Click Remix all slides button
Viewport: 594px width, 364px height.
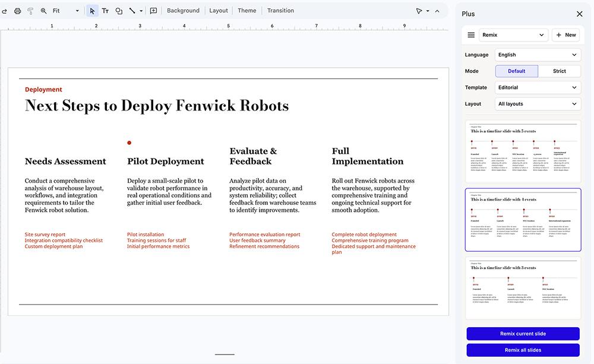(523, 350)
